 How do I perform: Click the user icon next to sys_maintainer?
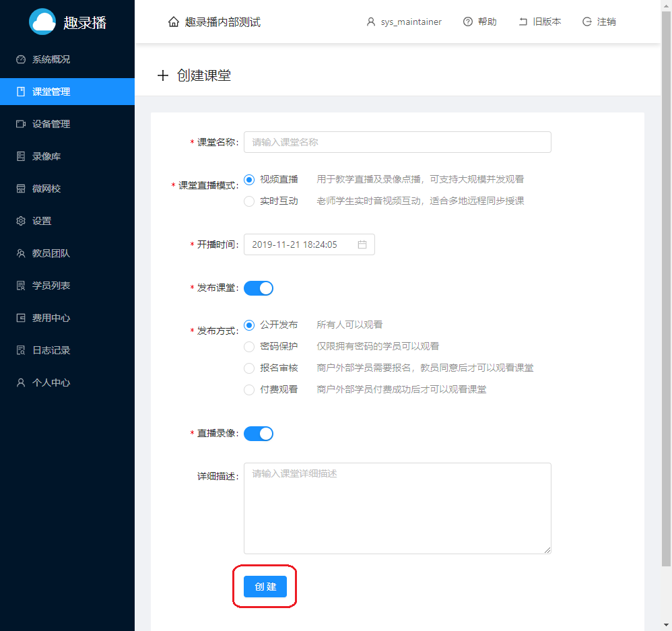pos(371,22)
